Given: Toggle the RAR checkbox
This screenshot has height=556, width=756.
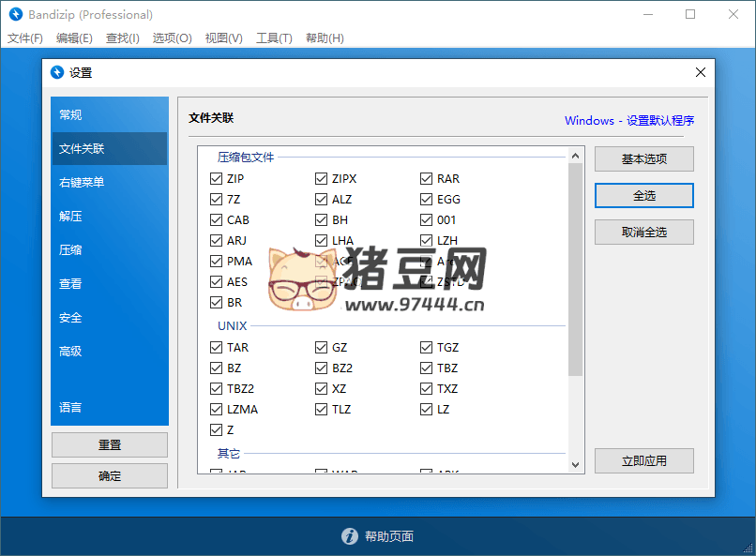Looking at the screenshot, I should (x=427, y=178).
